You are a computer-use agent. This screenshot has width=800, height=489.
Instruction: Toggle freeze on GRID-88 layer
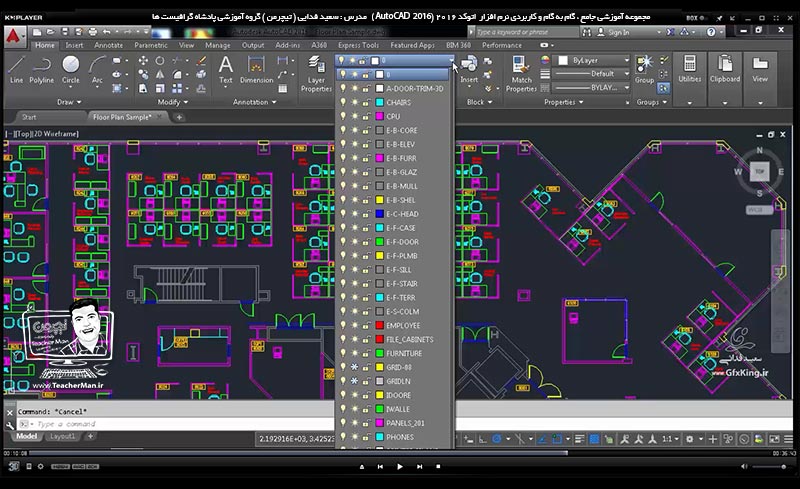(x=355, y=367)
